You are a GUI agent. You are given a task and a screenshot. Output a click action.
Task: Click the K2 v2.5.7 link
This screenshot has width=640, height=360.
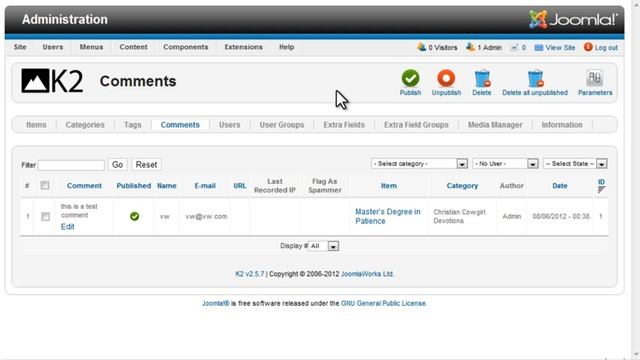pyautogui.click(x=249, y=274)
